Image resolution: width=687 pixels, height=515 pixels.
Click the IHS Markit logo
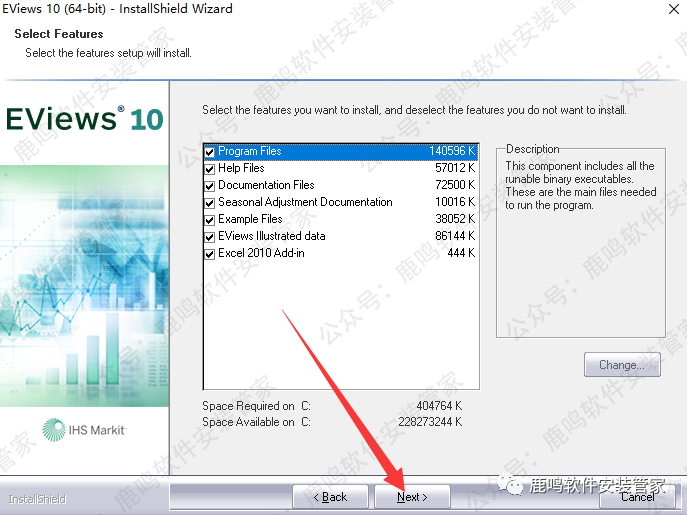coord(84,430)
